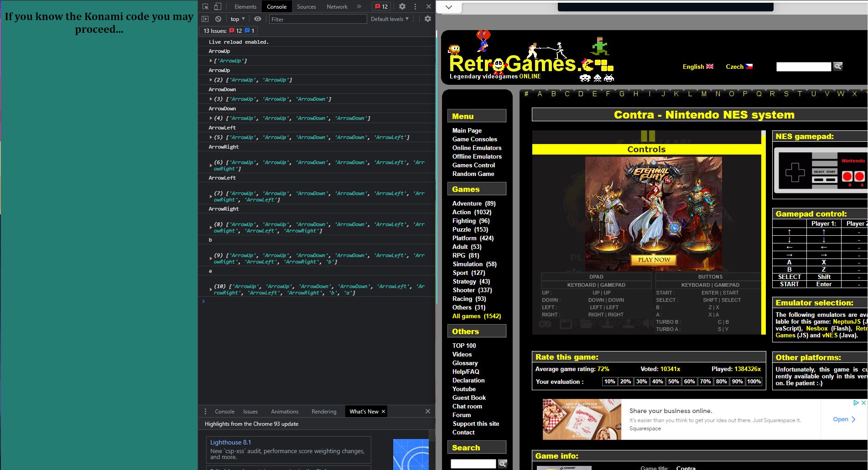Switch to the Network tab

337,6
